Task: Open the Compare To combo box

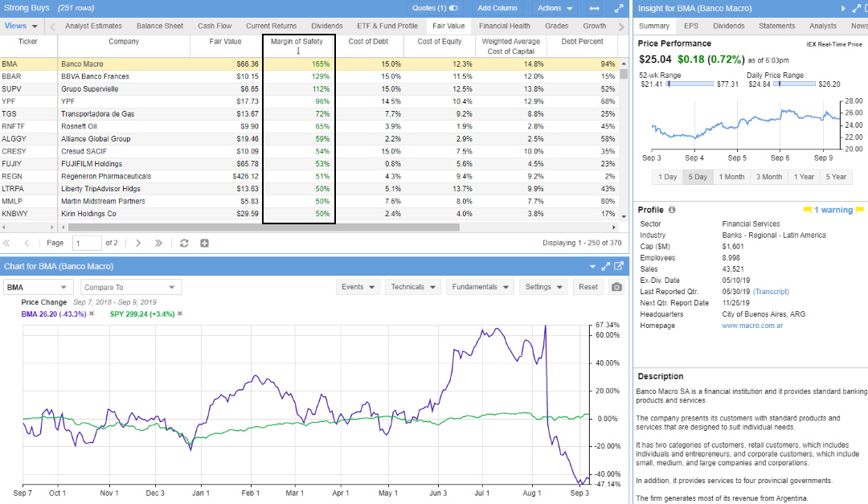Action: click(129, 286)
